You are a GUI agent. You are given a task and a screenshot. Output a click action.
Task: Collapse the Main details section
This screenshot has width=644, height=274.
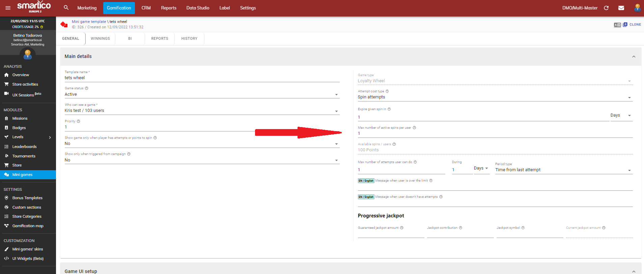click(634, 57)
